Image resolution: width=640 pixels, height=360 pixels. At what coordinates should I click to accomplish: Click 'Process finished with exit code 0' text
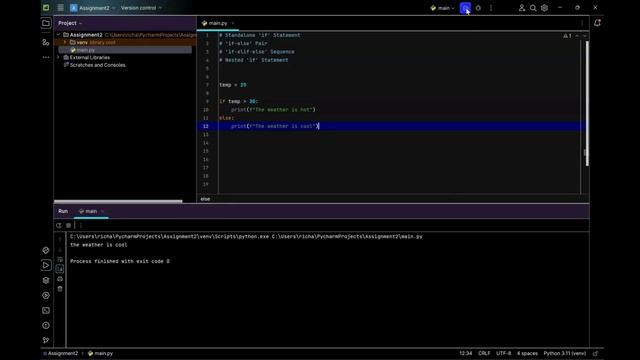(120, 261)
